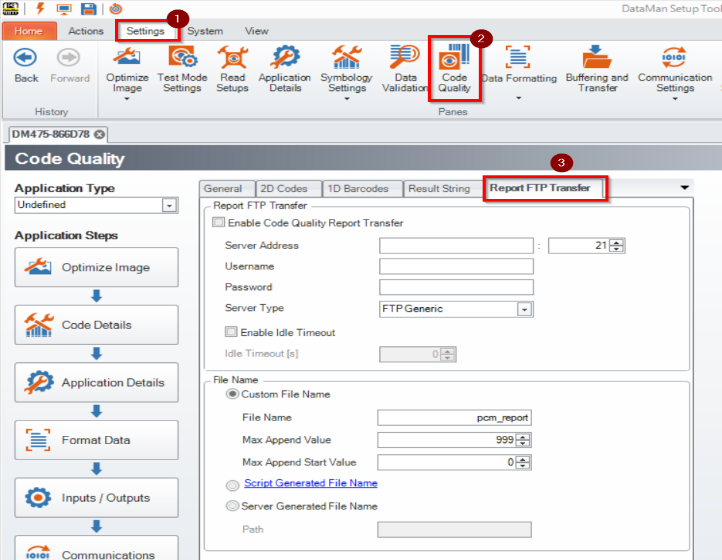The image size is (722, 560).
Task: Switch to the Home ribbon tab
Action: coord(29,31)
